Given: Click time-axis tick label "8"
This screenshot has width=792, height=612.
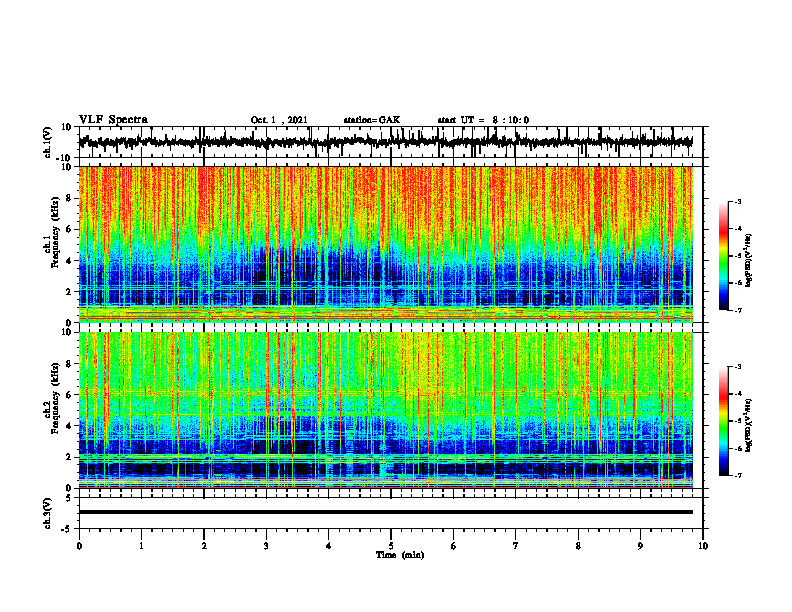Looking at the screenshot, I should 578,546.
